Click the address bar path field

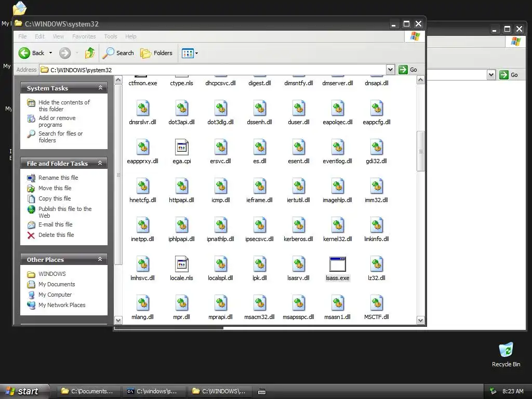[212, 70]
